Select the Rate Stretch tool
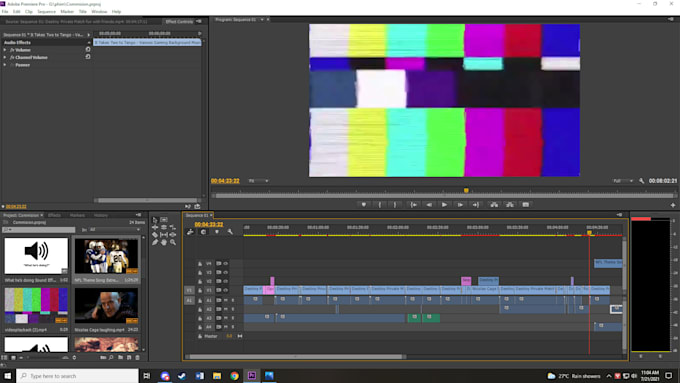The height and width of the screenshot is (383, 680). (173, 227)
